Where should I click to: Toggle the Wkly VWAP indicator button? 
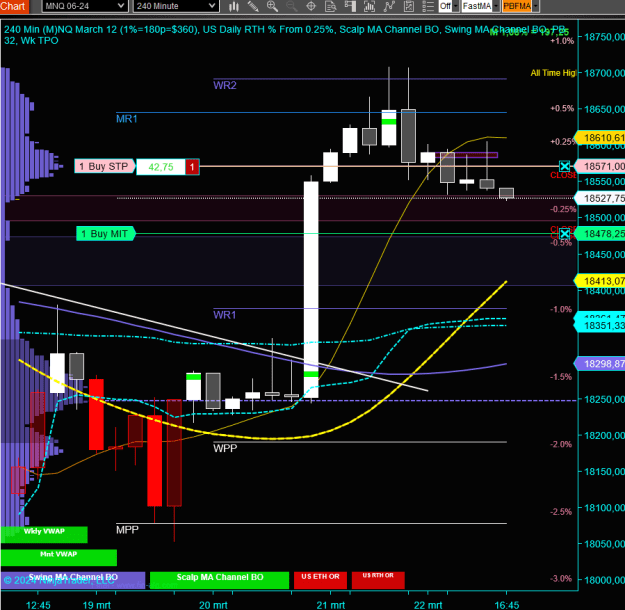click(x=44, y=534)
